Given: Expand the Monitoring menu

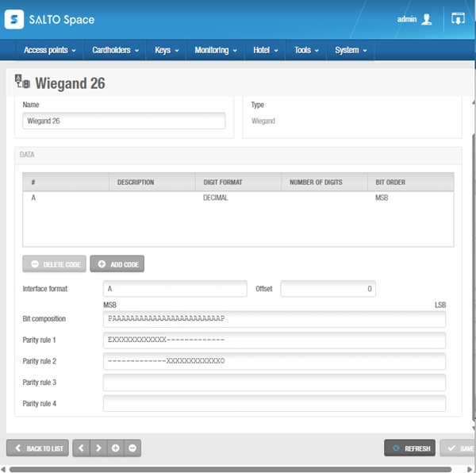Looking at the screenshot, I should (x=216, y=50).
